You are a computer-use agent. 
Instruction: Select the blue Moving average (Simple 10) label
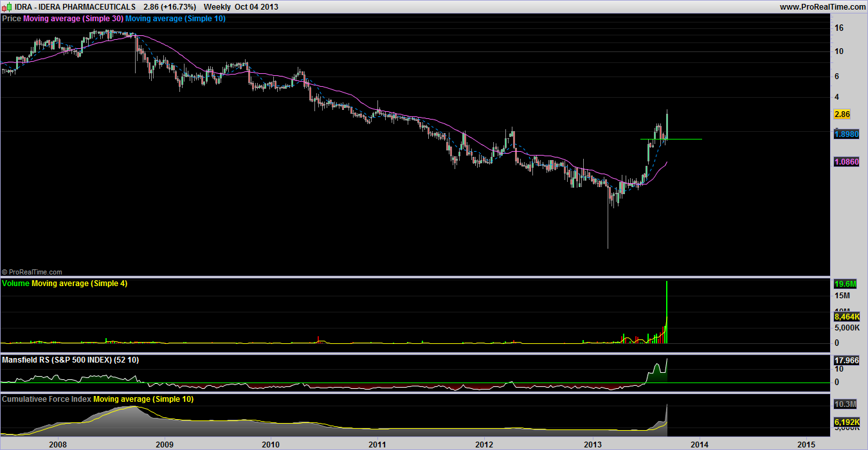coord(175,19)
